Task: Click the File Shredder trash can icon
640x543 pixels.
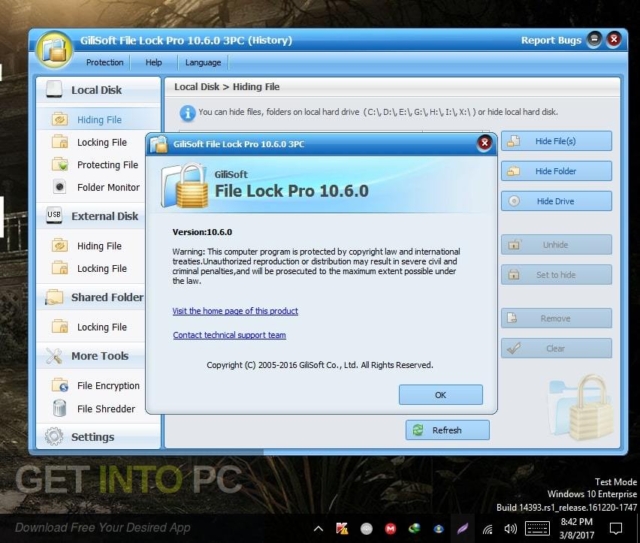Action: click(60, 408)
